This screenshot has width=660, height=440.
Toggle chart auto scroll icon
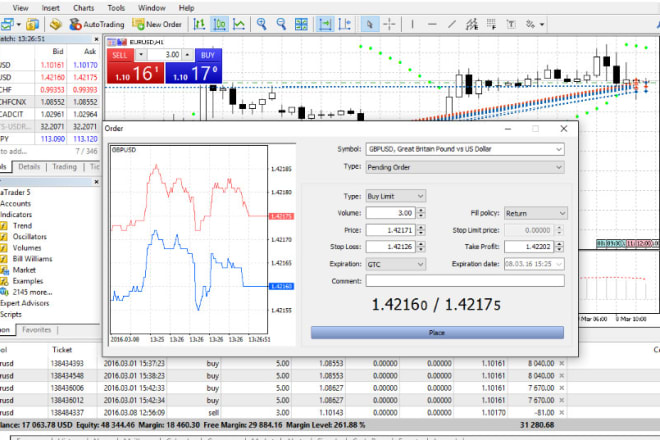pyautogui.click(x=325, y=24)
